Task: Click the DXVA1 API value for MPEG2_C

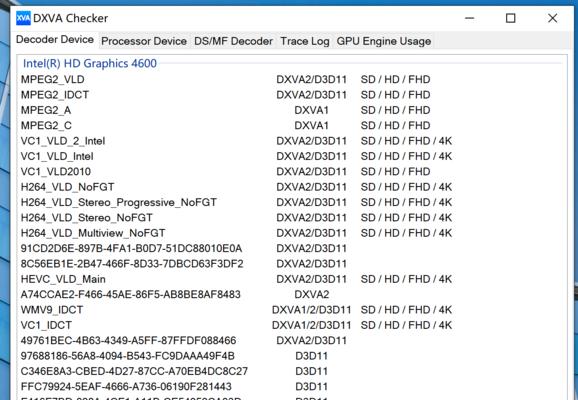Action: [311, 126]
